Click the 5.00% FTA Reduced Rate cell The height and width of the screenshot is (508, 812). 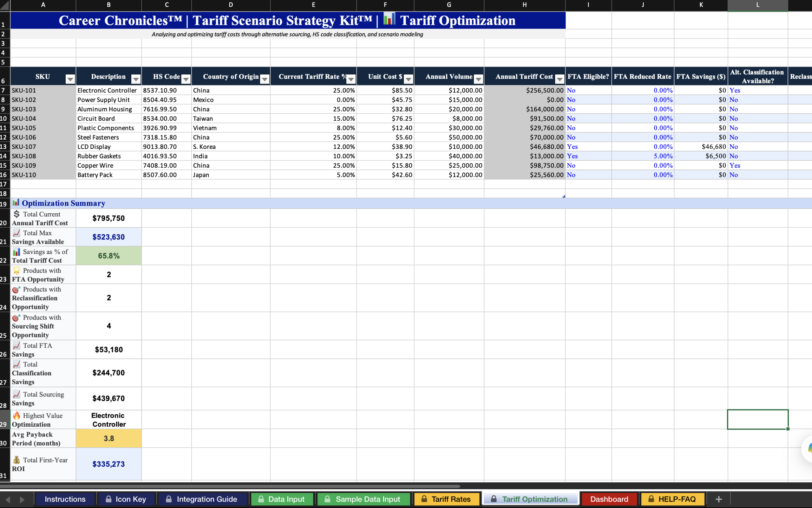(643, 156)
